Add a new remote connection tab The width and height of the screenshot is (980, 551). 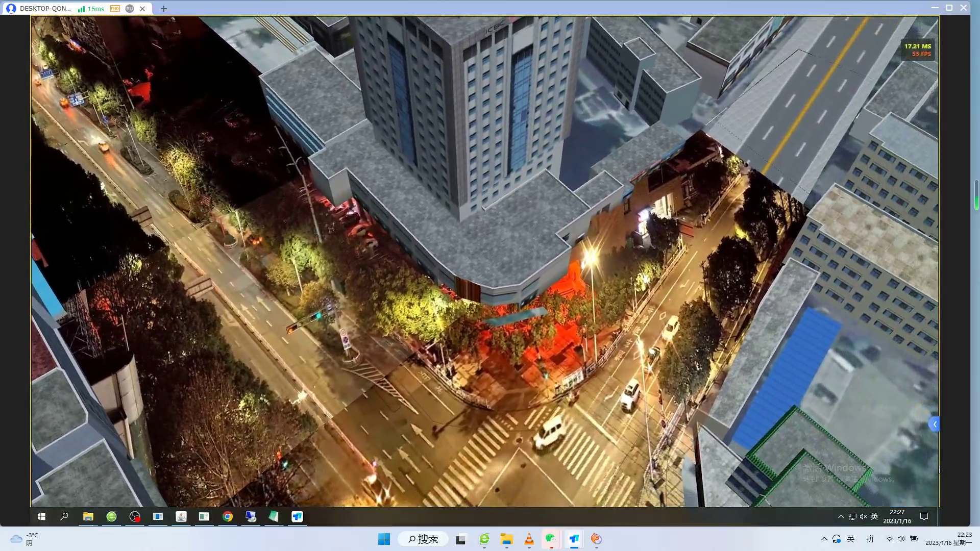[x=163, y=9]
